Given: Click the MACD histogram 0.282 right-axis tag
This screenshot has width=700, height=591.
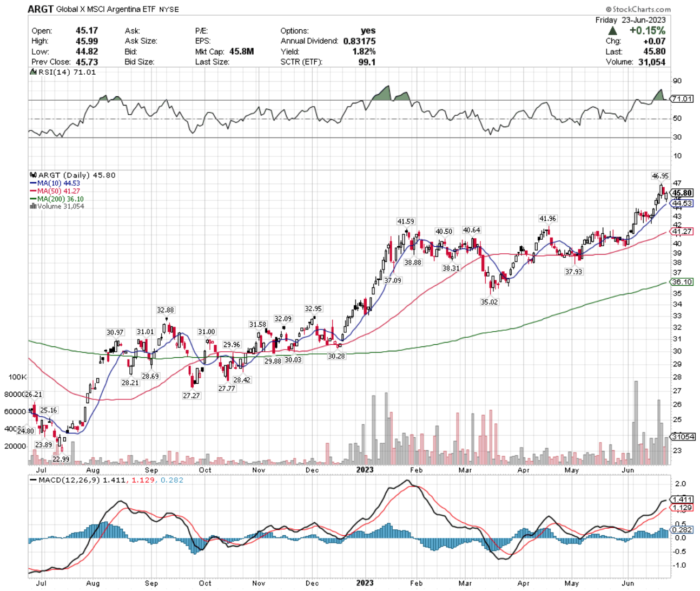Looking at the screenshot, I should pyautogui.click(x=682, y=530).
